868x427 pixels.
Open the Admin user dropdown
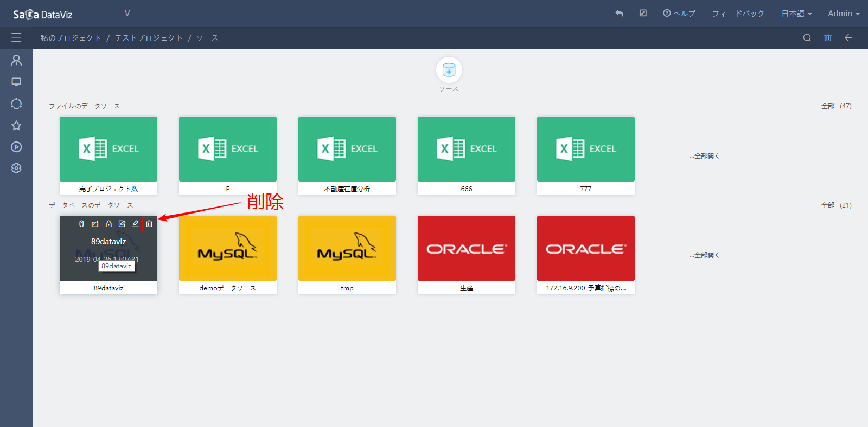(x=843, y=14)
